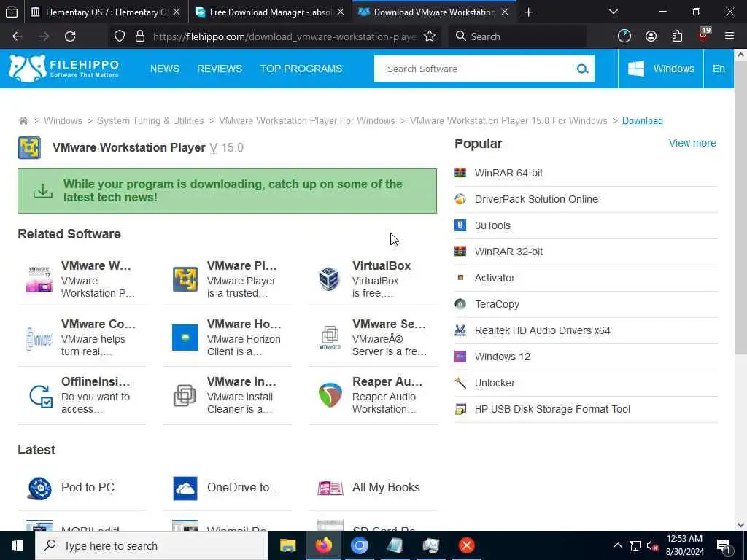Go back to the previous page

pos(18,36)
